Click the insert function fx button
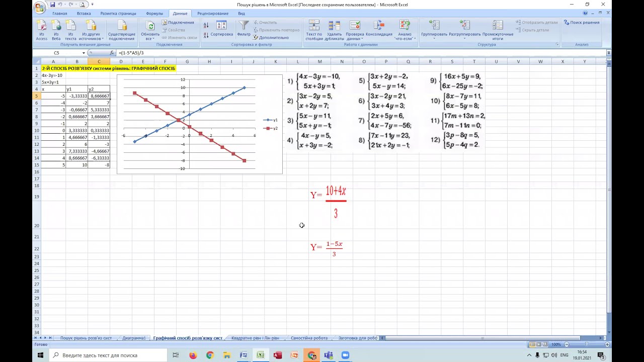The image size is (644, 362). pyautogui.click(x=112, y=53)
